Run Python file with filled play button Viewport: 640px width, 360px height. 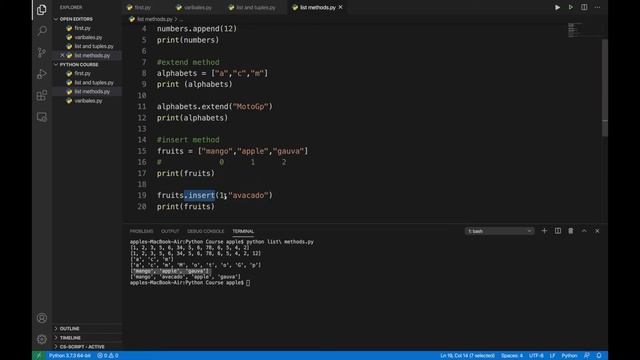(x=557, y=7)
